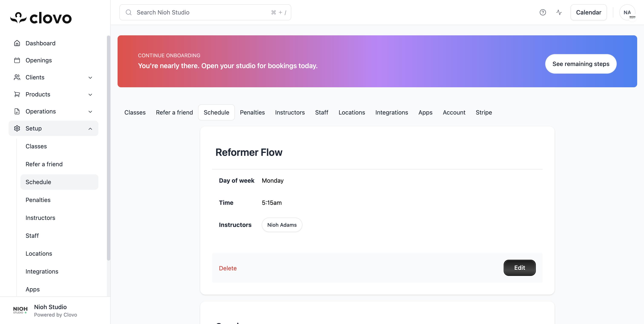Switch to the Locations tab
This screenshot has height=324, width=644.
click(x=352, y=112)
